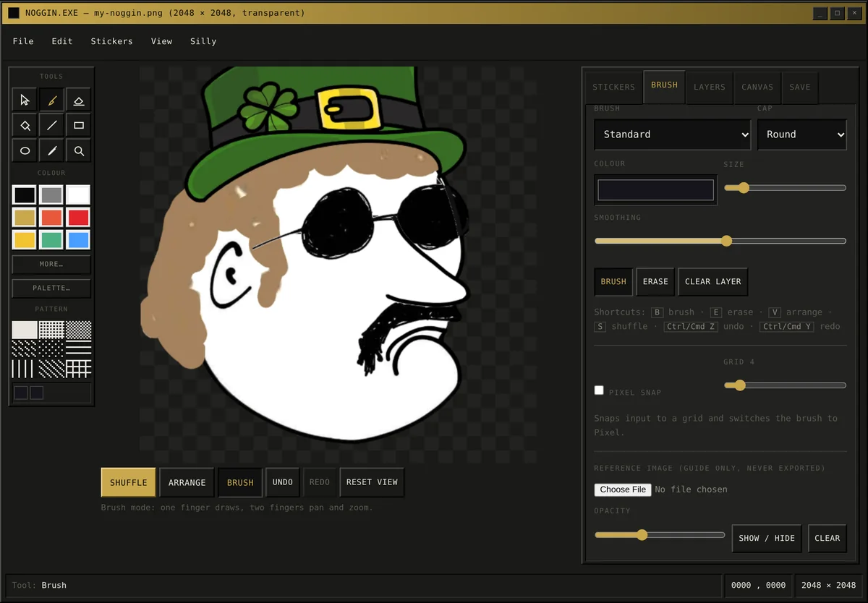This screenshot has width=868, height=603.
Task: Open the Silly menu
Action: [203, 41]
